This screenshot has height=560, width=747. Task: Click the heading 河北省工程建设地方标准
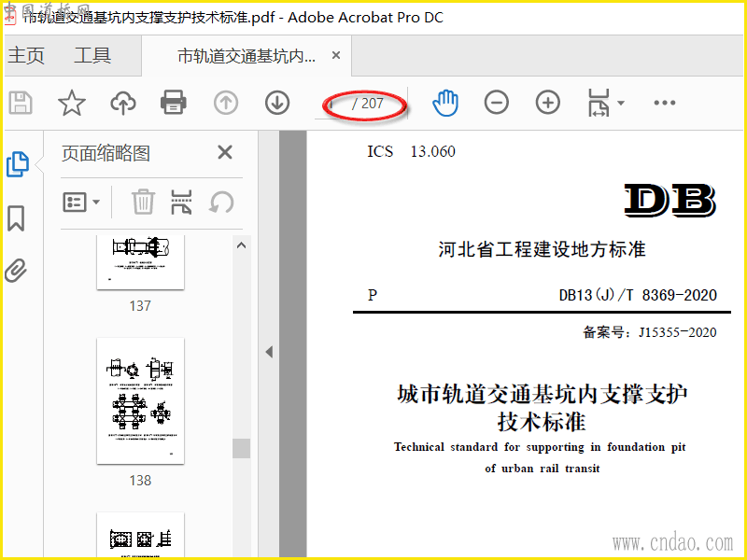point(543,249)
